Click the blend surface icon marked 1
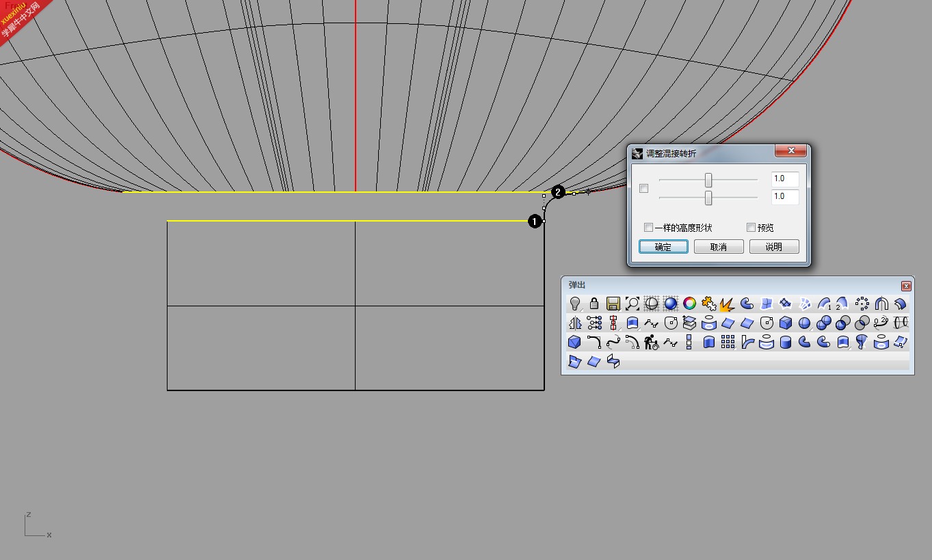This screenshot has height=560, width=932. click(824, 304)
